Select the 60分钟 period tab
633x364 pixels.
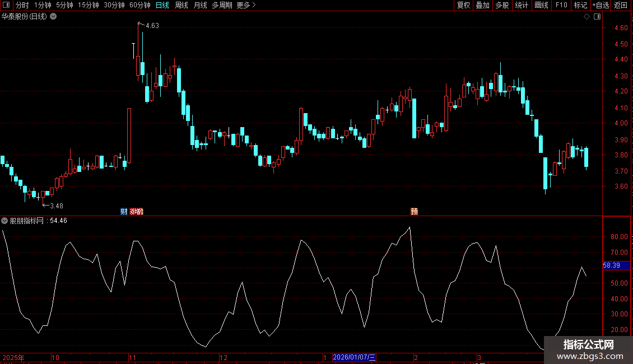(x=139, y=5)
